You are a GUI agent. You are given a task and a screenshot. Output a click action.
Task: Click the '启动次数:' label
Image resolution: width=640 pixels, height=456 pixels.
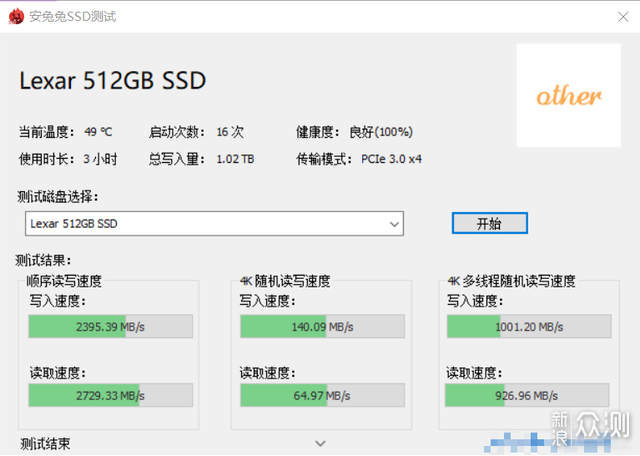(177, 132)
